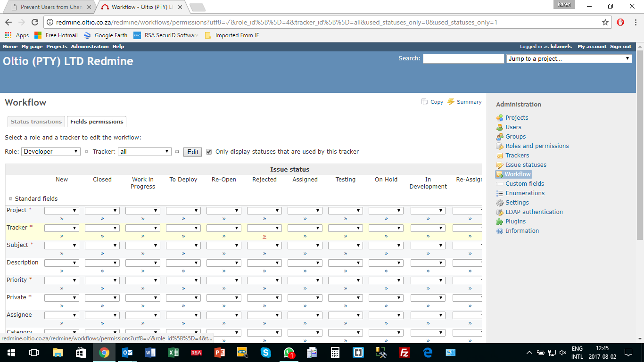The height and width of the screenshot is (362, 644).
Task: Click the Copy icon in Workflow header
Action: pos(424,102)
